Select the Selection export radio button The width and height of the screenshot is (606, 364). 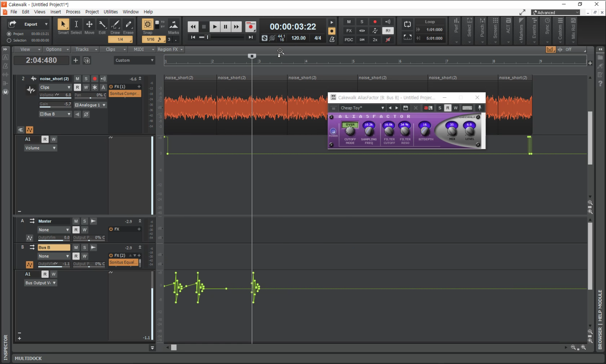9,40
